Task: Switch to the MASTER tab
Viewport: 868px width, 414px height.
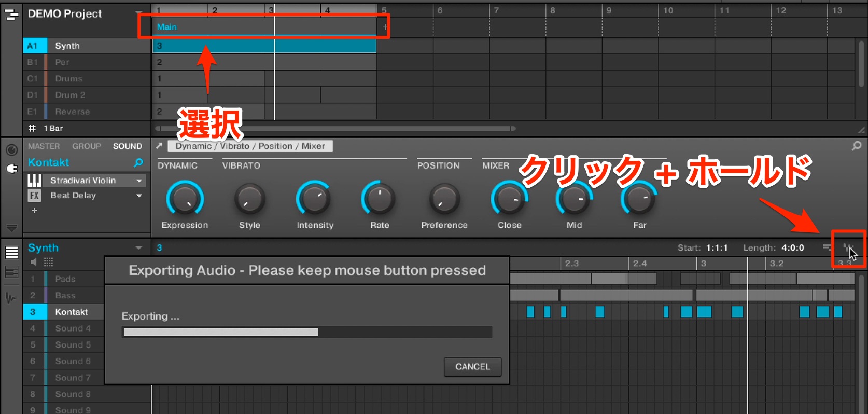Action: tap(44, 146)
